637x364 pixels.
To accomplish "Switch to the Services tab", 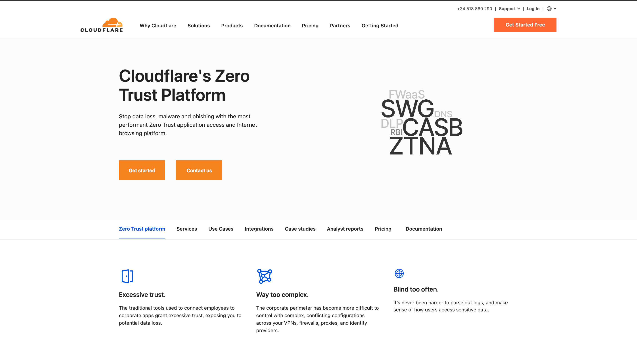I will click(x=186, y=229).
